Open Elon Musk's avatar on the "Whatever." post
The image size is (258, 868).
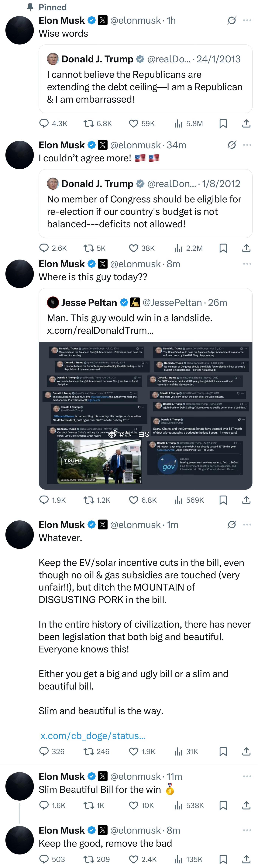(19, 534)
